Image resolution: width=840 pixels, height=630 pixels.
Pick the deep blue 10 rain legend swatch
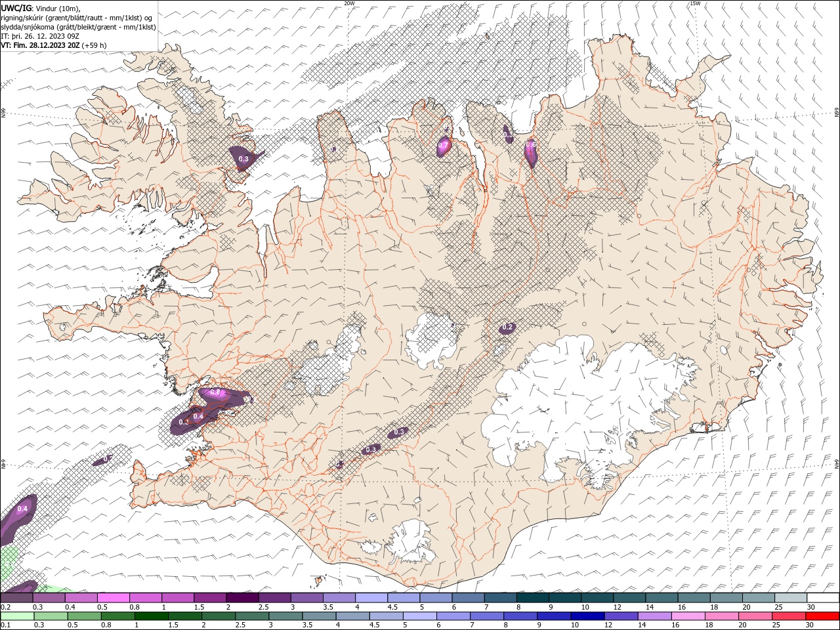tap(587, 616)
